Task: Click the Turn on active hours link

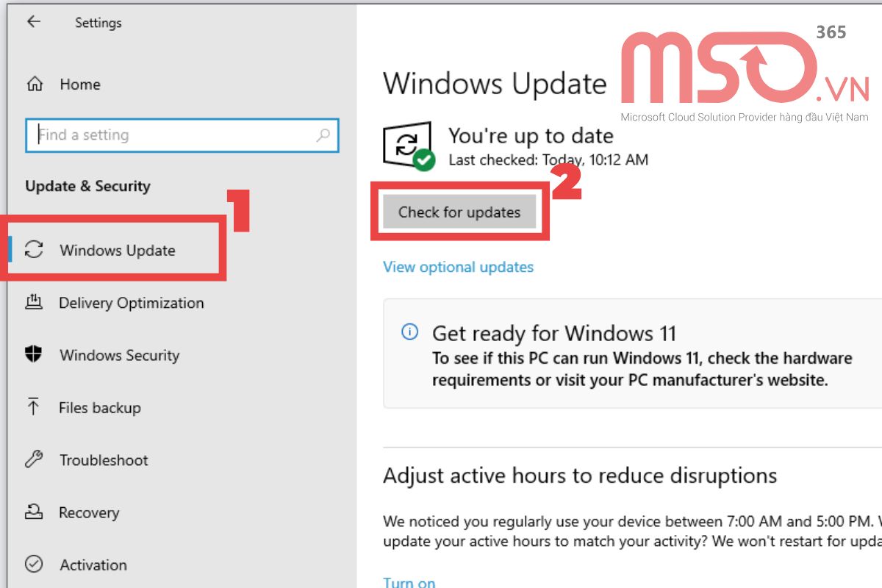Action: (409, 581)
